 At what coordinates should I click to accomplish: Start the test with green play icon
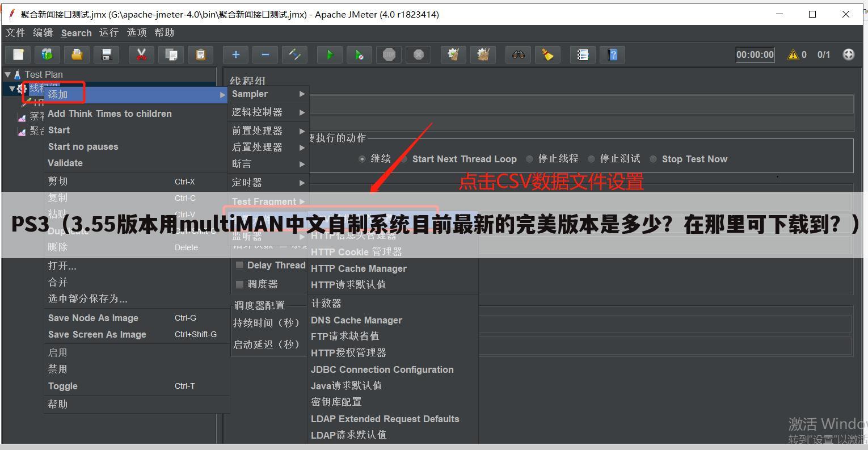330,54
